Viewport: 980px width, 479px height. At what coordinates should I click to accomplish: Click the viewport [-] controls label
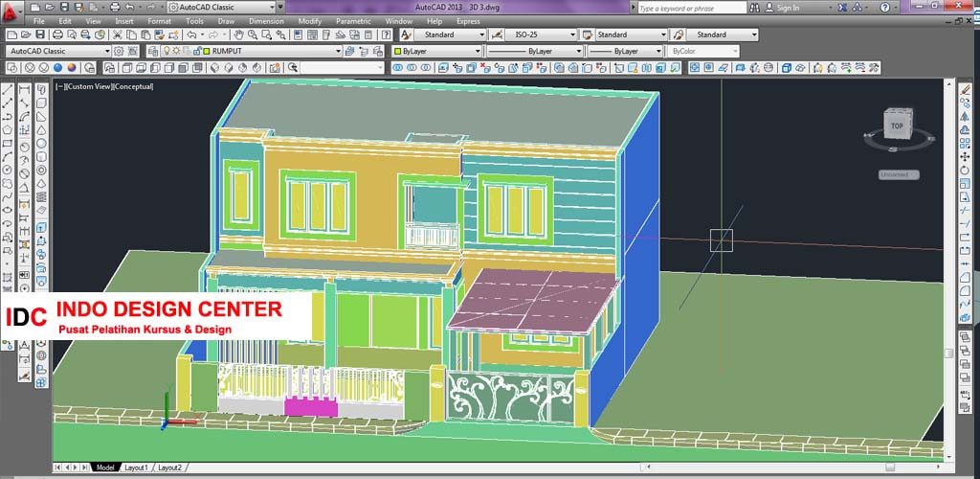click(59, 87)
